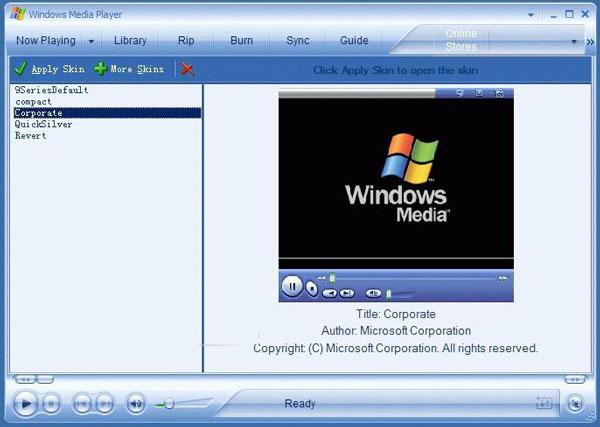Click the Previous track button
Viewport: 600px width, 427px height.
(82, 403)
